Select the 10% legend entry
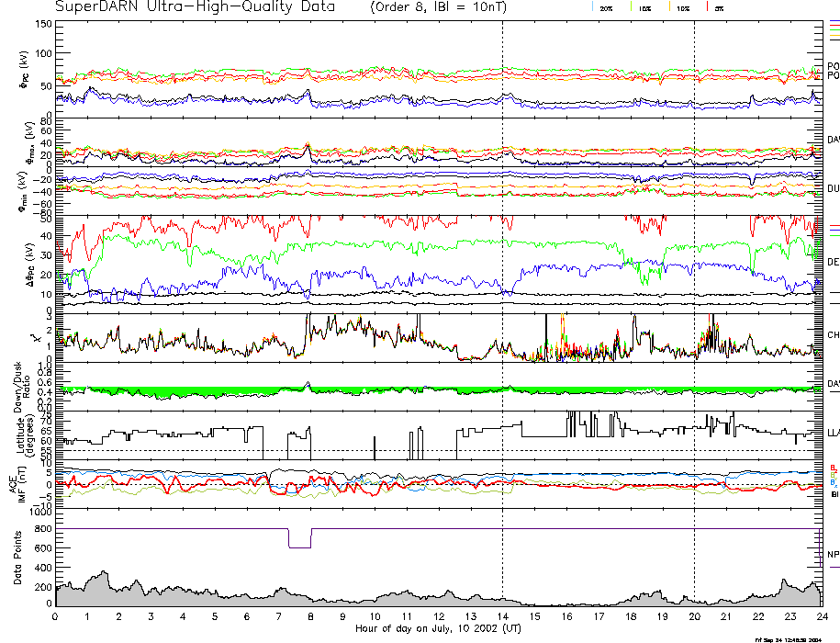This screenshot has width=840, height=643. pyautogui.click(x=681, y=7)
